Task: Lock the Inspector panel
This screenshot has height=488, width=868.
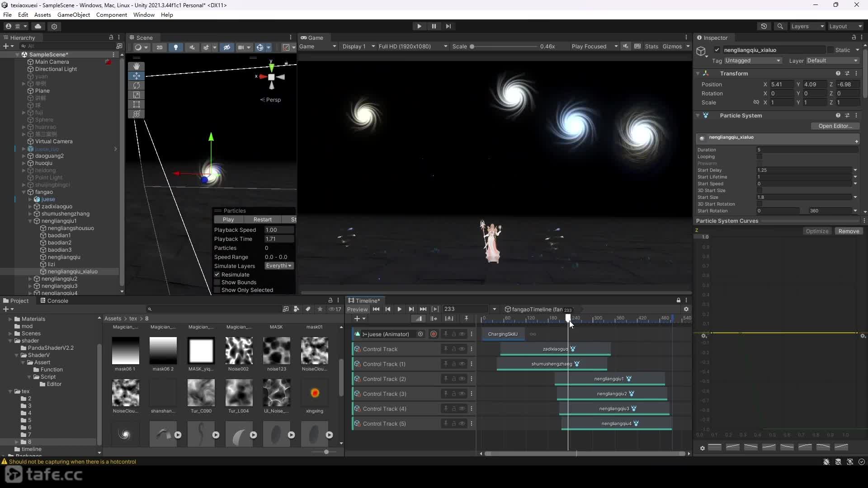Action: [854, 38]
